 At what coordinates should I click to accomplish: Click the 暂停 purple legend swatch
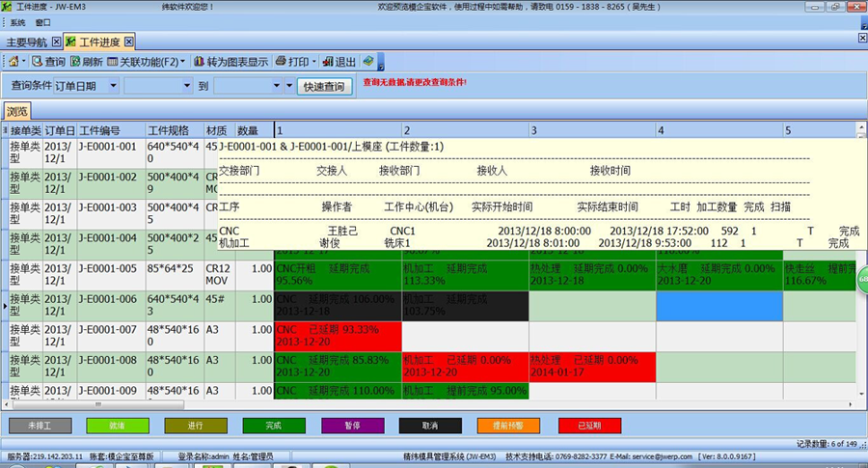pos(353,426)
